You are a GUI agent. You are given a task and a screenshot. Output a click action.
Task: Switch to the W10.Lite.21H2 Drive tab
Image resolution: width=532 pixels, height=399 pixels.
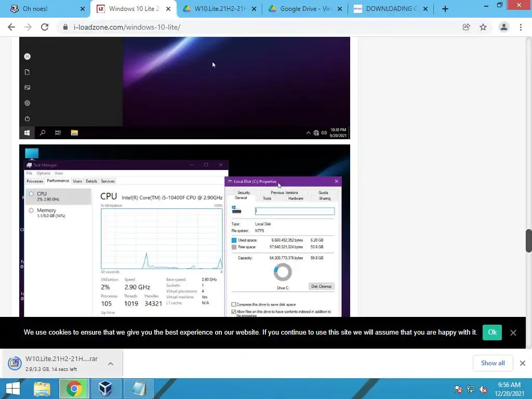(219, 9)
